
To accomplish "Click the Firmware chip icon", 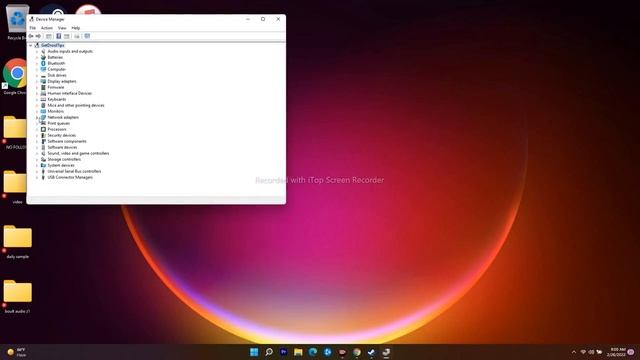I will [43, 87].
